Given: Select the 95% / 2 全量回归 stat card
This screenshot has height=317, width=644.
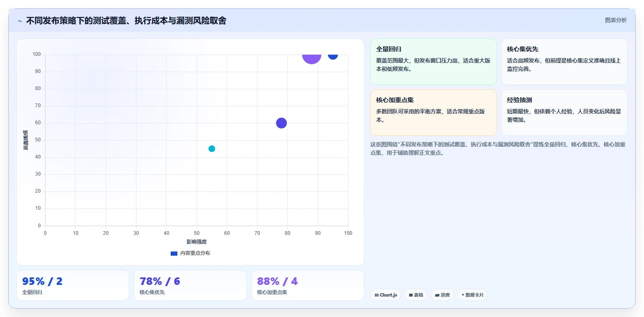Looking at the screenshot, I should coord(73,285).
